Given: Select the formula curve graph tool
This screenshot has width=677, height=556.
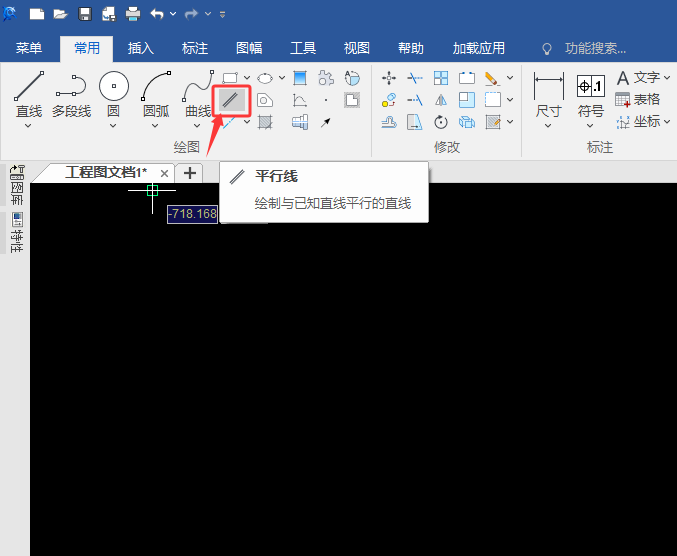Looking at the screenshot, I should (x=300, y=101).
